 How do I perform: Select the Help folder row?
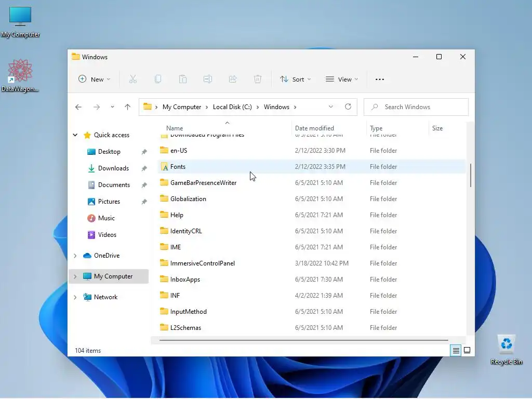point(312,215)
